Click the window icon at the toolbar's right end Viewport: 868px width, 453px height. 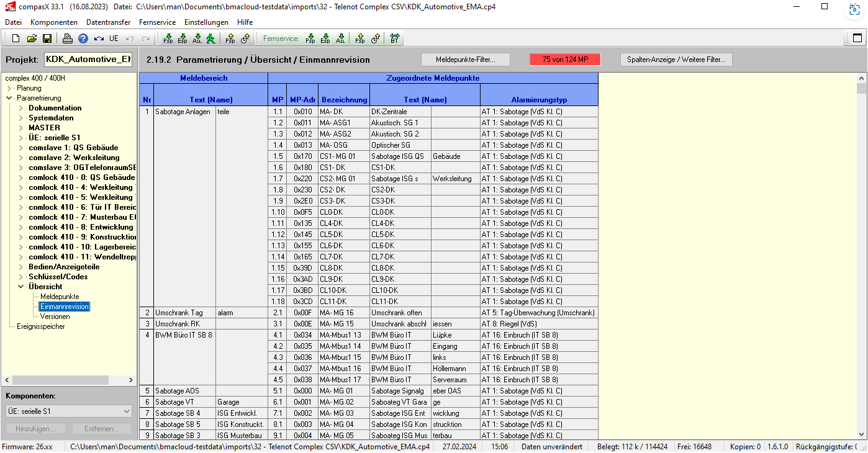857,38
